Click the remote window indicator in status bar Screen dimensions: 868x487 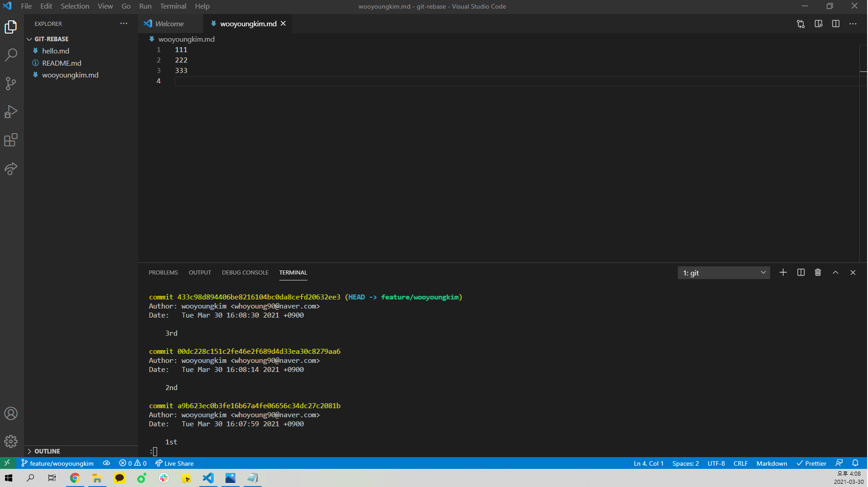tap(7, 463)
